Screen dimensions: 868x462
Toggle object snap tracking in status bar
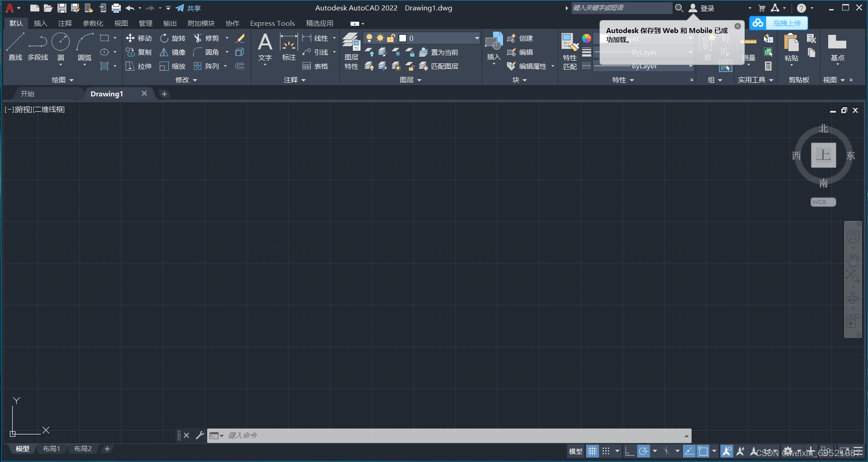[689, 451]
